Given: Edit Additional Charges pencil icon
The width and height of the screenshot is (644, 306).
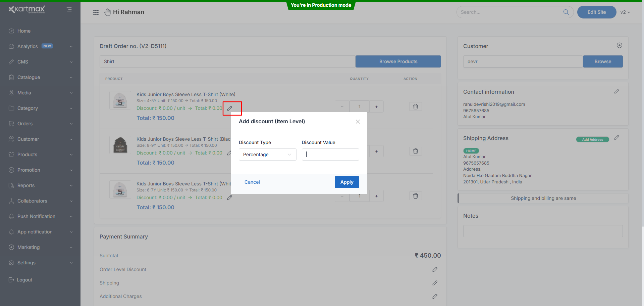Looking at the screenshot, I should tap(435, 296).
